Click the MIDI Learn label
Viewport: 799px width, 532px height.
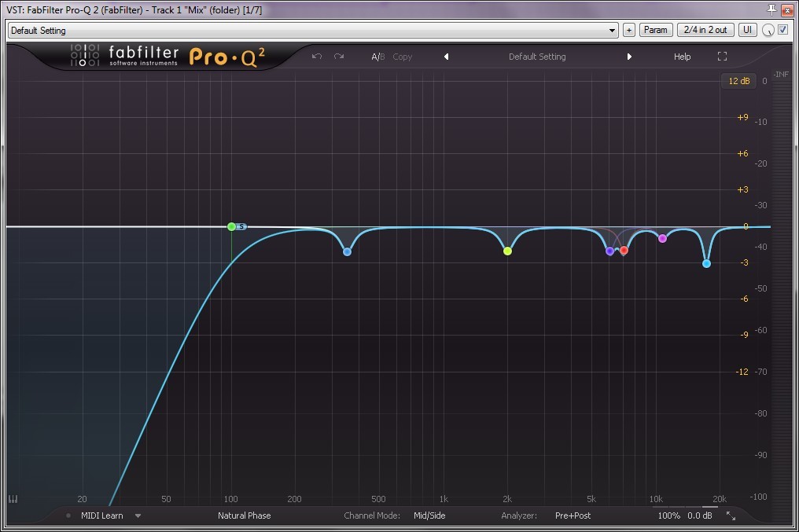coord(102,515)
